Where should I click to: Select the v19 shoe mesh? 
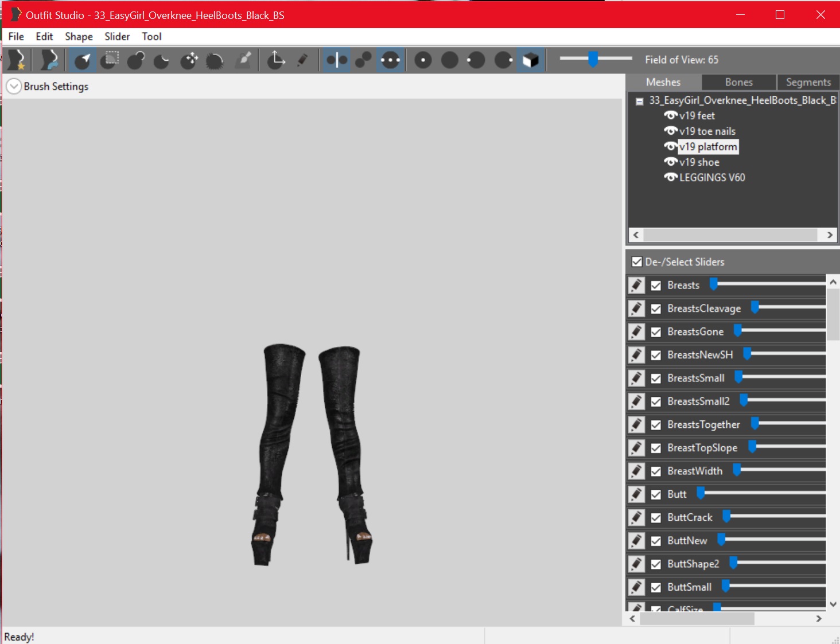(x=699, y=162)
